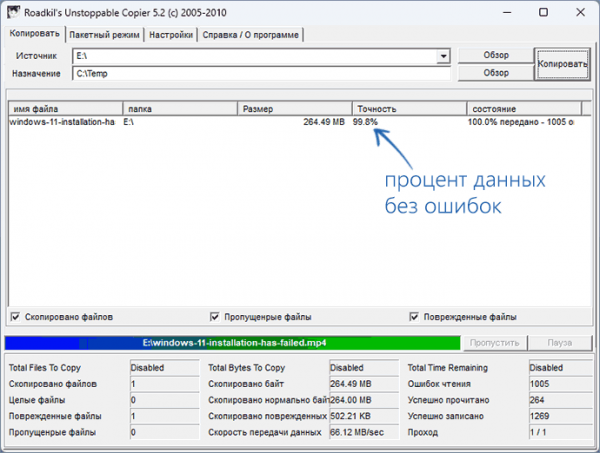600x453 pixels.
Task: Expand the Источник dropdown arrow
Action: click(x=443, y=56)
